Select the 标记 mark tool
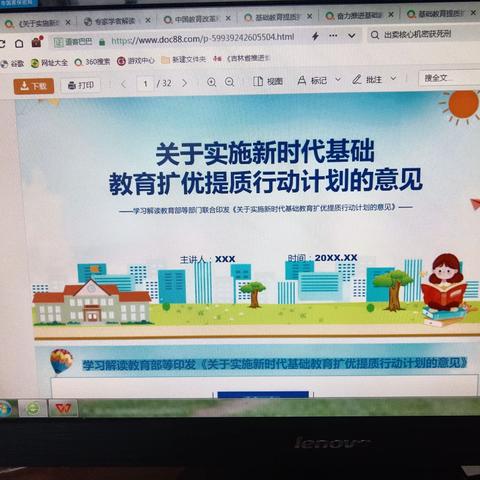The image size is (480, 480). point(312,80)
